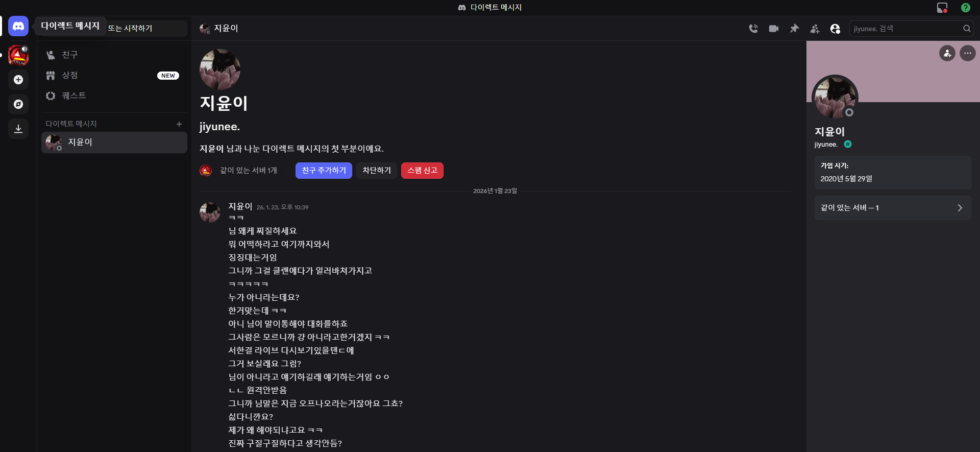The image size is (980, 452).
Task: Open the 상점 page
Action: coord(69,75)
